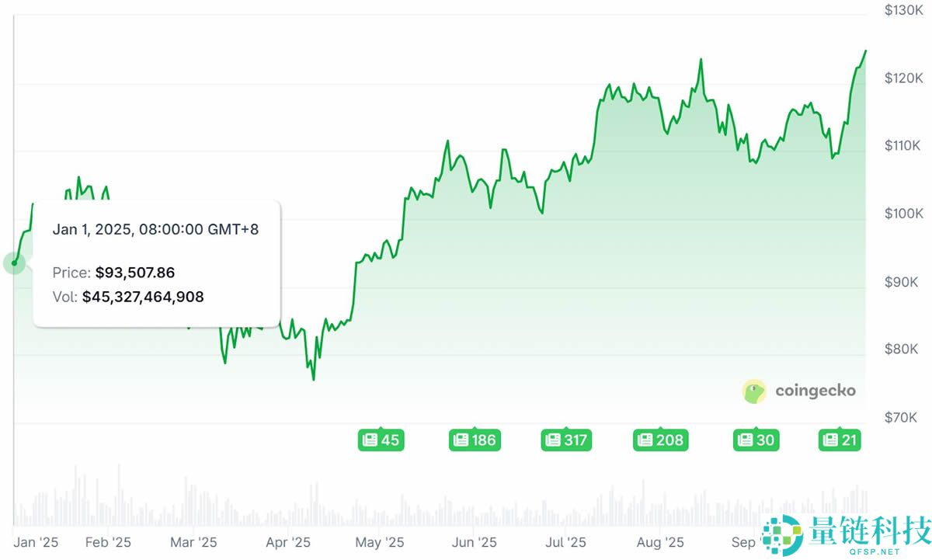Click the $100K price axis label
932x560 pixels.
[x=903, y=214]
